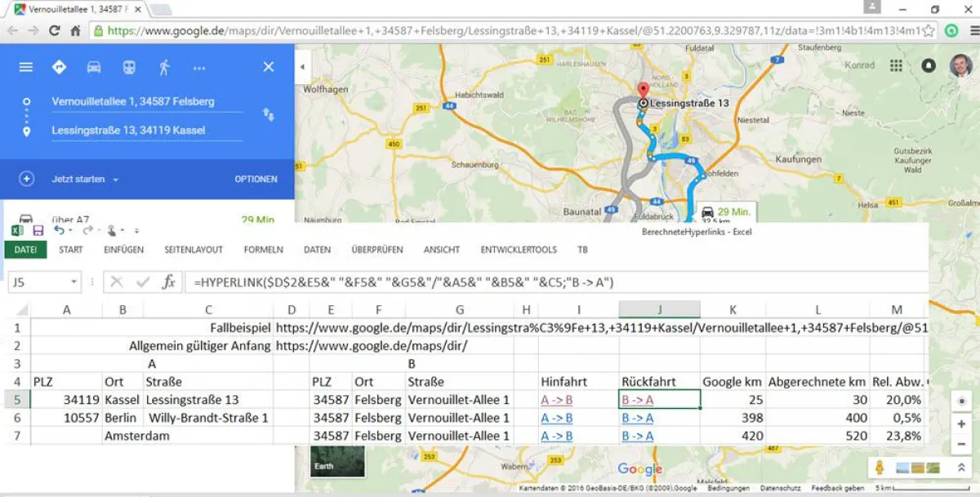Choose the walking travel mode icon
Screen dimensions: 980x497
[164, 67]
